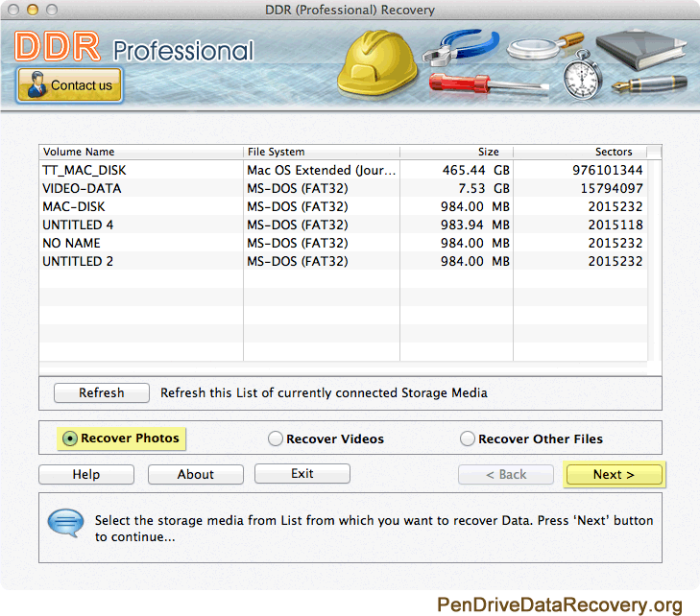The image size is (700, 616).
Task: Click the 15794097 sectors value
Action: point(612,188)
